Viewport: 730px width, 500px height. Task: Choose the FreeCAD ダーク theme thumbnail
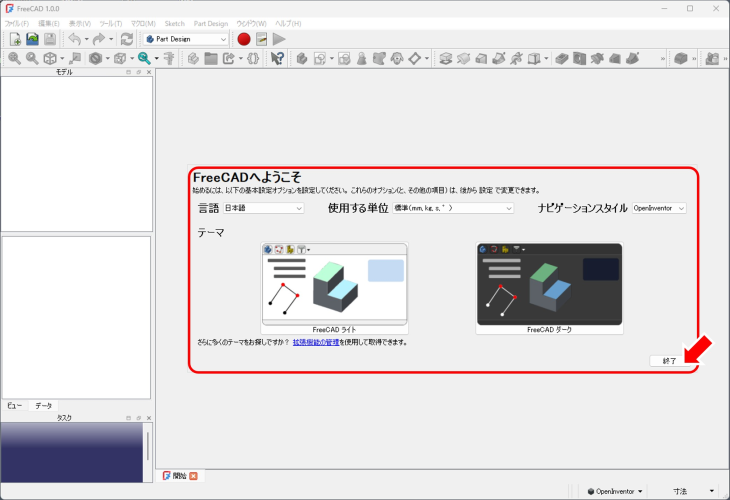coord(549,288)
